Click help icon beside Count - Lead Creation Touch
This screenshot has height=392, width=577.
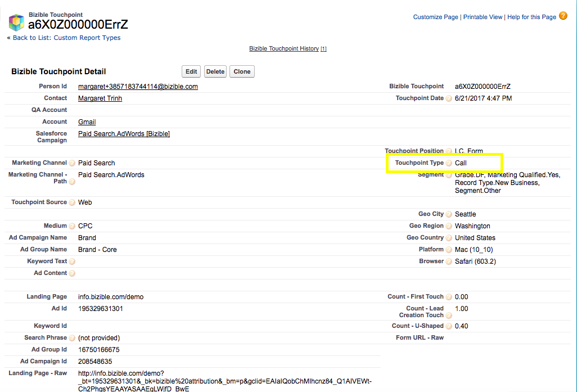pyautogui.click(x=449, y=316)
